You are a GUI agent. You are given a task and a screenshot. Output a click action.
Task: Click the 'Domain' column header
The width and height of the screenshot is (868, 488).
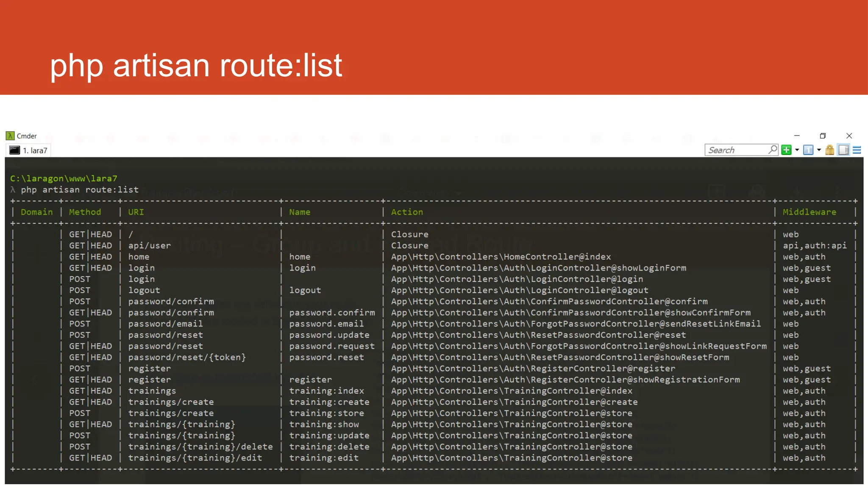tap(37, 212)
